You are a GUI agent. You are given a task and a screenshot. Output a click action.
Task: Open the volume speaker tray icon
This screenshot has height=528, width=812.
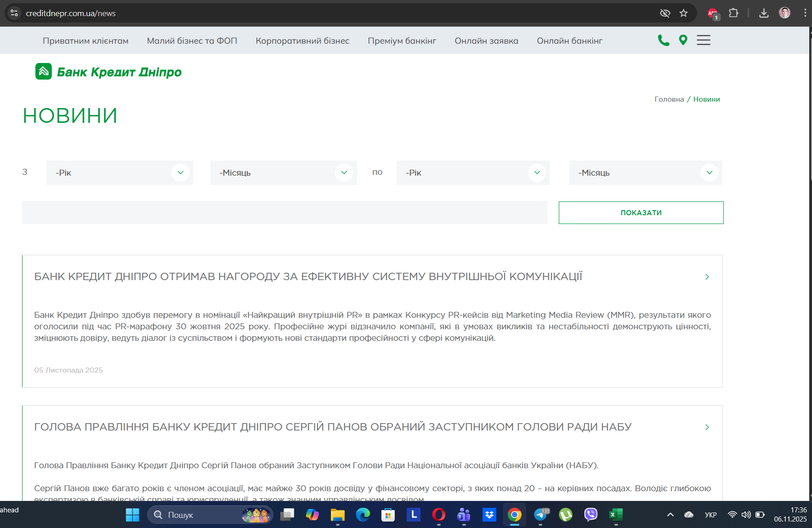coord(746,515)
